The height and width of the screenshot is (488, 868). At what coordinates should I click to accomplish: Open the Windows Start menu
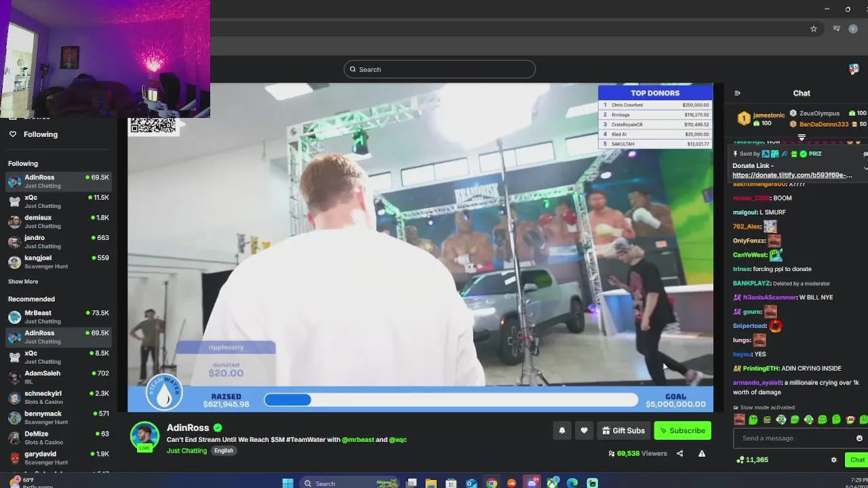click(288, 483)
